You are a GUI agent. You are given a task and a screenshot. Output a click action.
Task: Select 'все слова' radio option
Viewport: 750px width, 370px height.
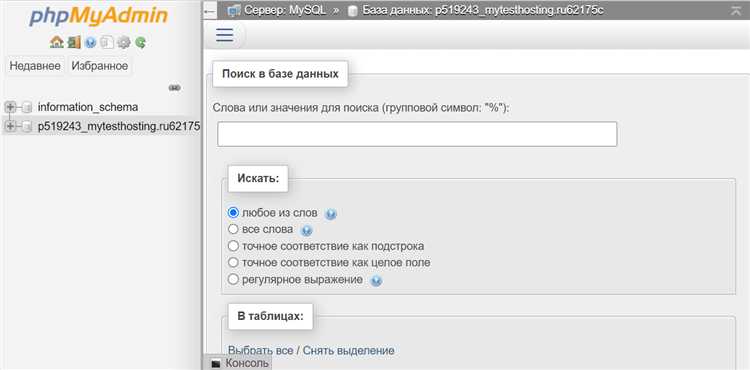(233, 229)
